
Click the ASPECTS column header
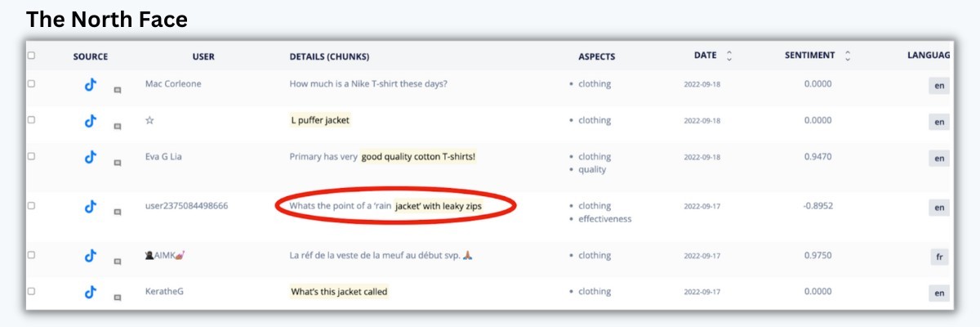point(597,56)
